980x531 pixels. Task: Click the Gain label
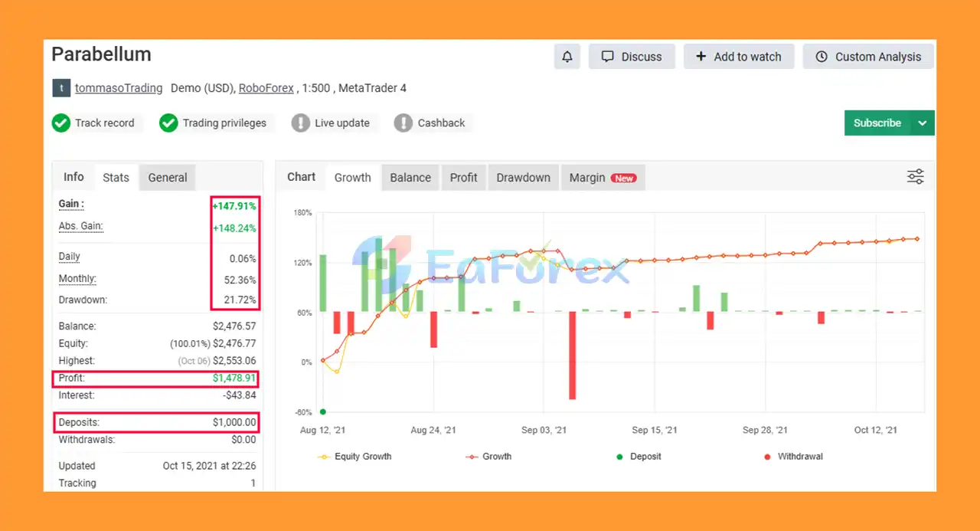tap(72, 204)
